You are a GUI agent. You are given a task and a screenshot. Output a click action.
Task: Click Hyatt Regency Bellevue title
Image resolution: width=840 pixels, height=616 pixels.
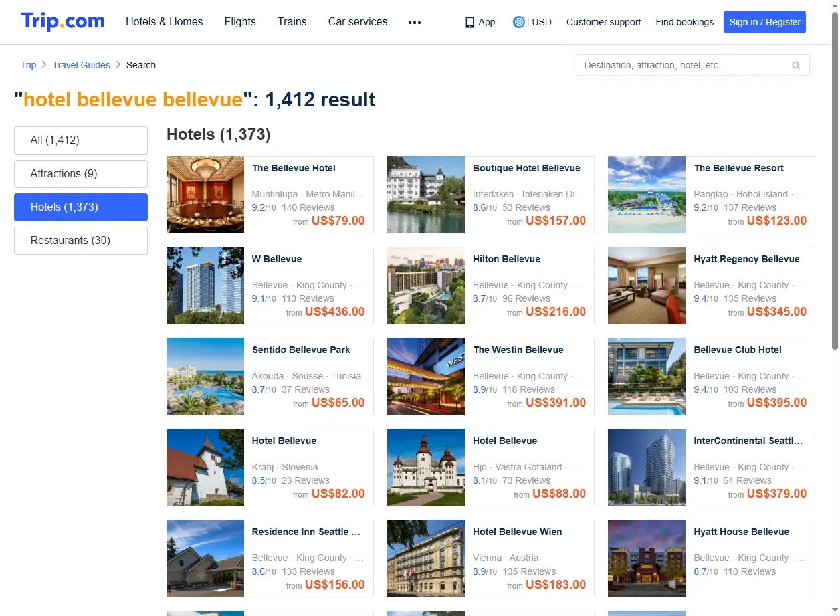pyautogui.click(x=746, y=260)
